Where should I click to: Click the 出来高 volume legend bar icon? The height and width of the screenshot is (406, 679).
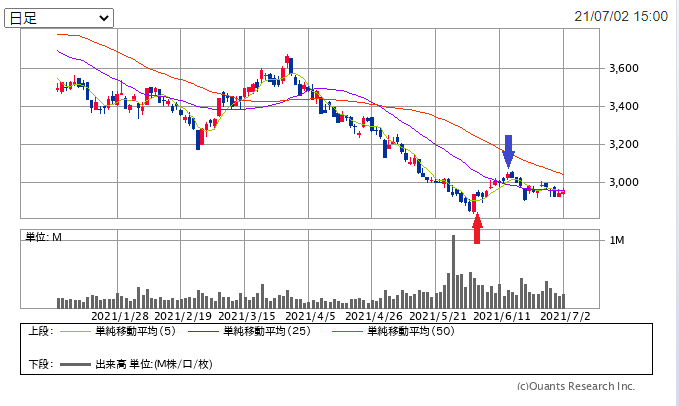pyautogui.click(x=74, y=363)
